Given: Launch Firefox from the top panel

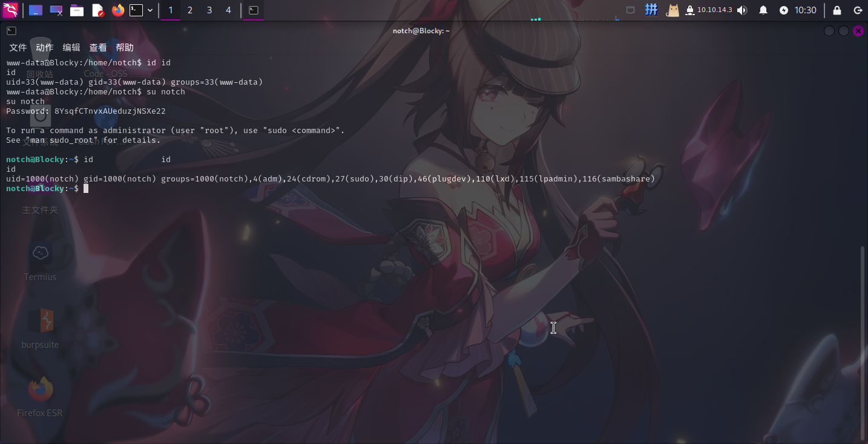Looking at the screenshot, I should pyautogui.click(x=117, y=10).
